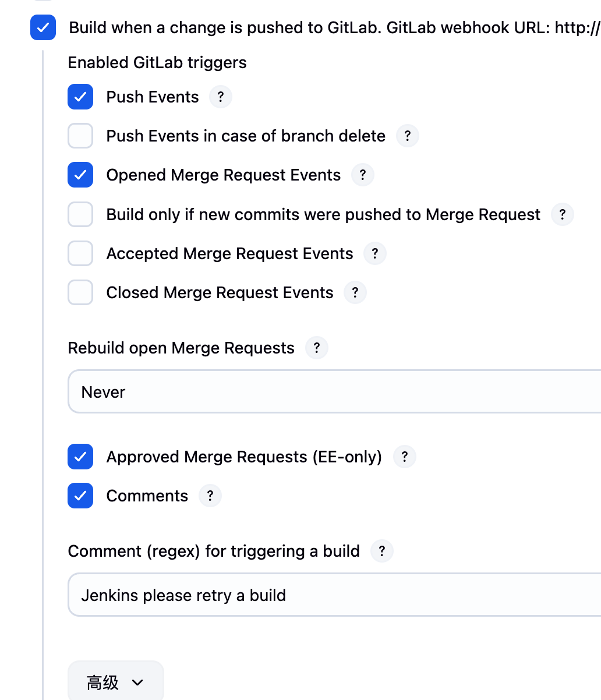This screenshot has width=601, height=700.
Task: Disable the Comments trigger checkbox
Action: 80,496
